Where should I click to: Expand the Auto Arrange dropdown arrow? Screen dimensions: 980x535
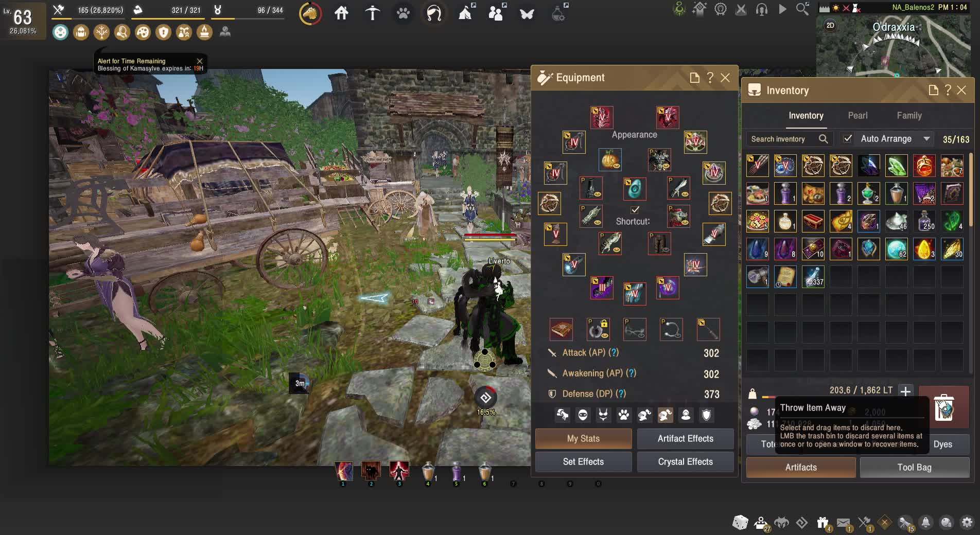[x=926, y=139]
